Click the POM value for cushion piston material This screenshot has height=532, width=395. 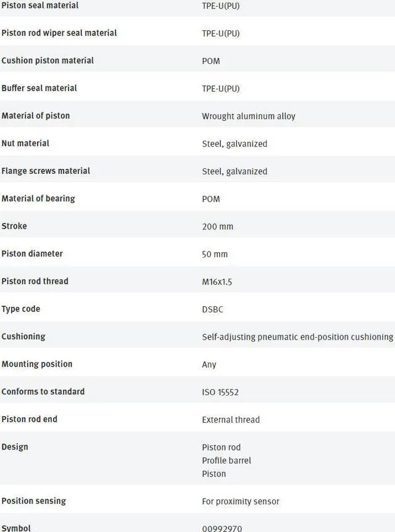[x=210, y=61]
